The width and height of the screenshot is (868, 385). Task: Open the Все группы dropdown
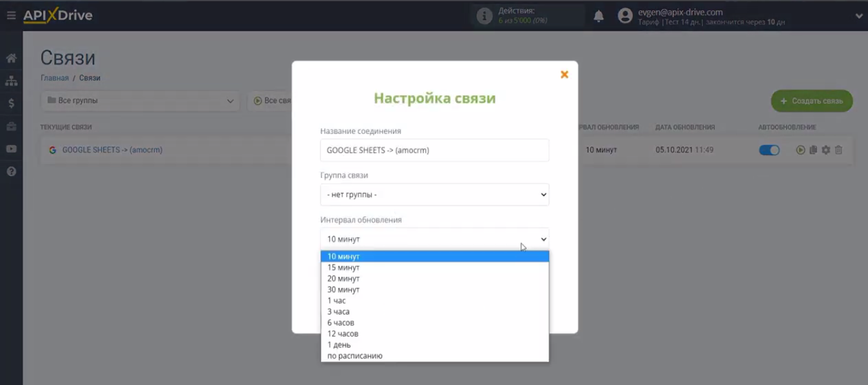pos(140,101)
